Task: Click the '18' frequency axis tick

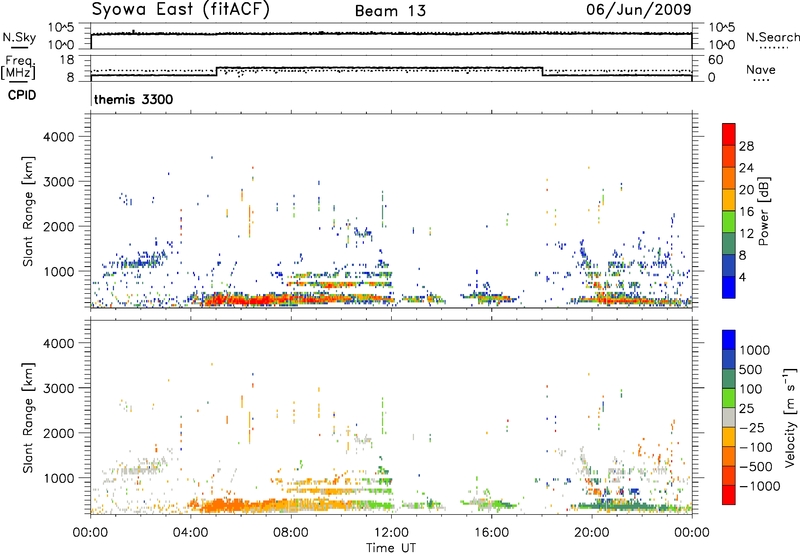Action: [66, 60]
